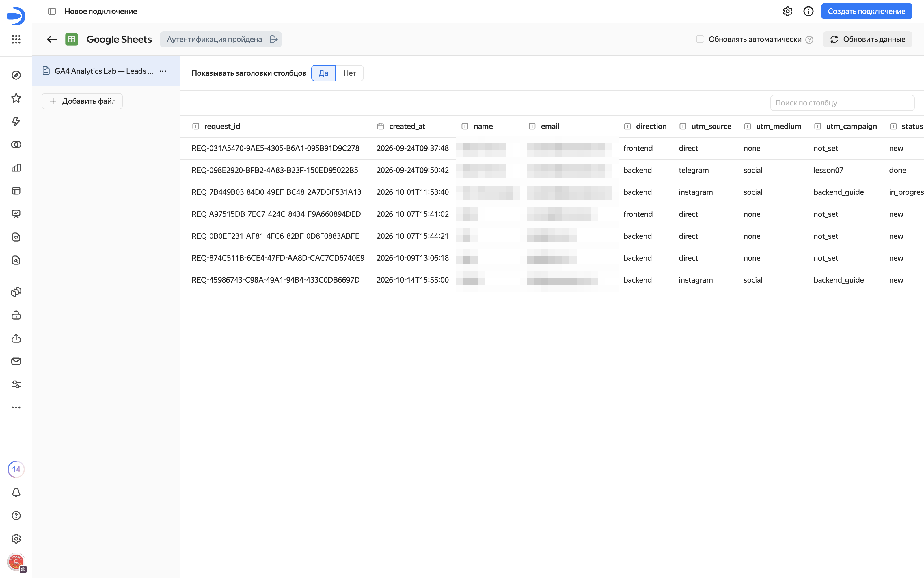
Task: Open the created_at column type calendar icon
Action: point(380,126)
